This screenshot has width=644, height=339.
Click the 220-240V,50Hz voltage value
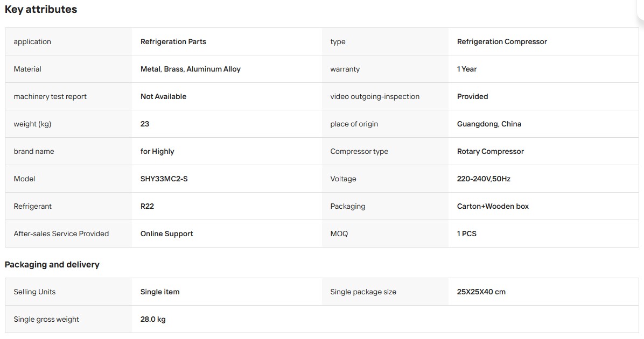484,179
